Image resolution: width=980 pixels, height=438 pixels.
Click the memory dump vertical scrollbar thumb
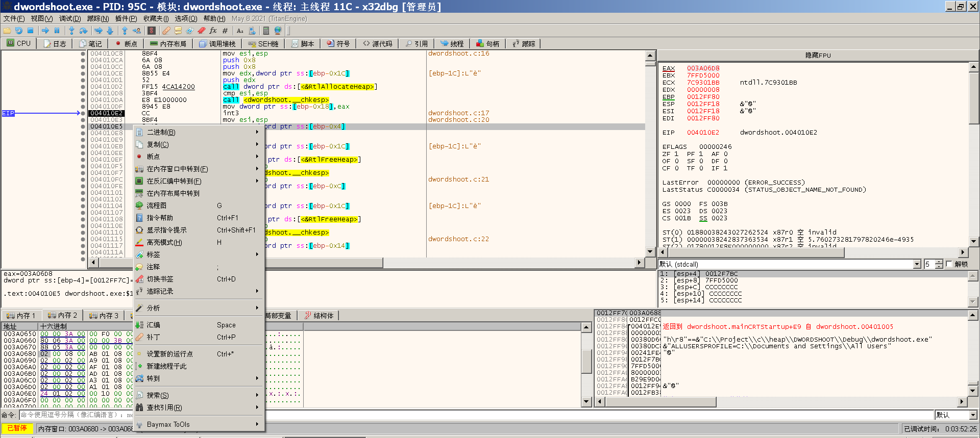click(x=587, y=361)
